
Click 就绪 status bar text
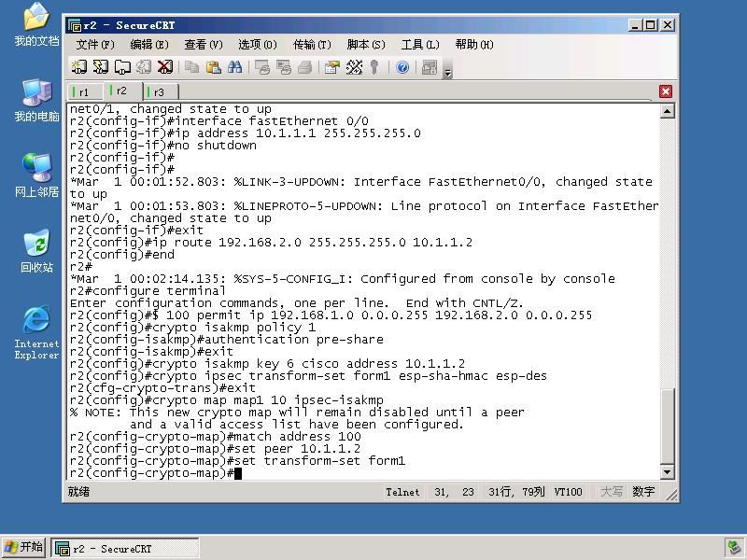[78, 492]
